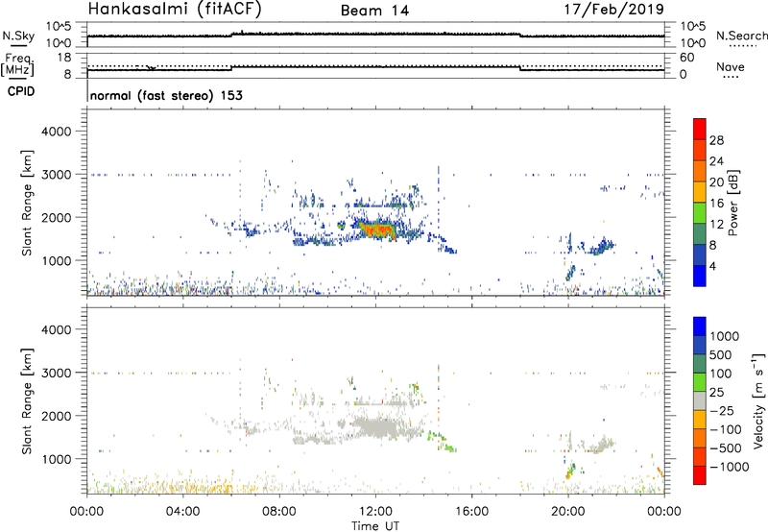The image size is (768, 532).
Task: Click the yellow 16–20 dB Power colorbar segment
Action: [x=700, y=191]
